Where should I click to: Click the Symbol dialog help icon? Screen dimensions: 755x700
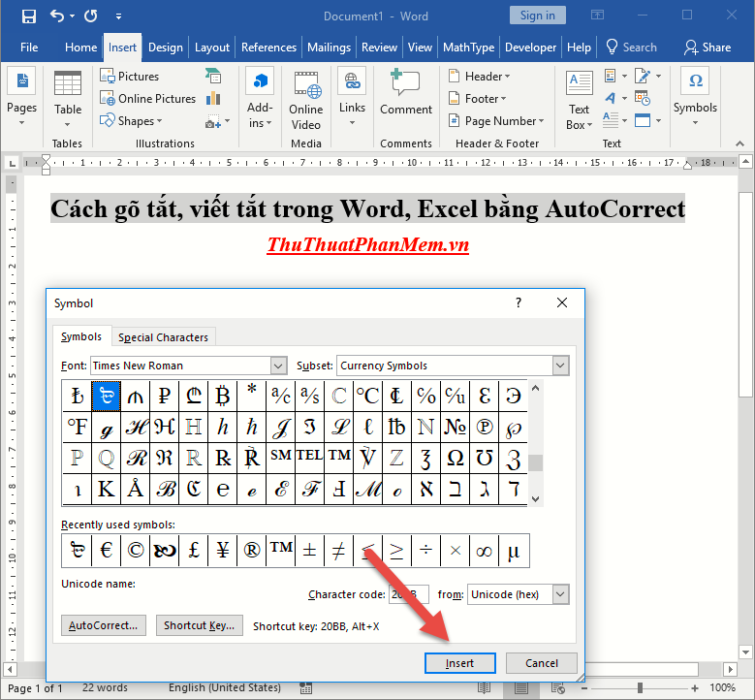(519, 303)
